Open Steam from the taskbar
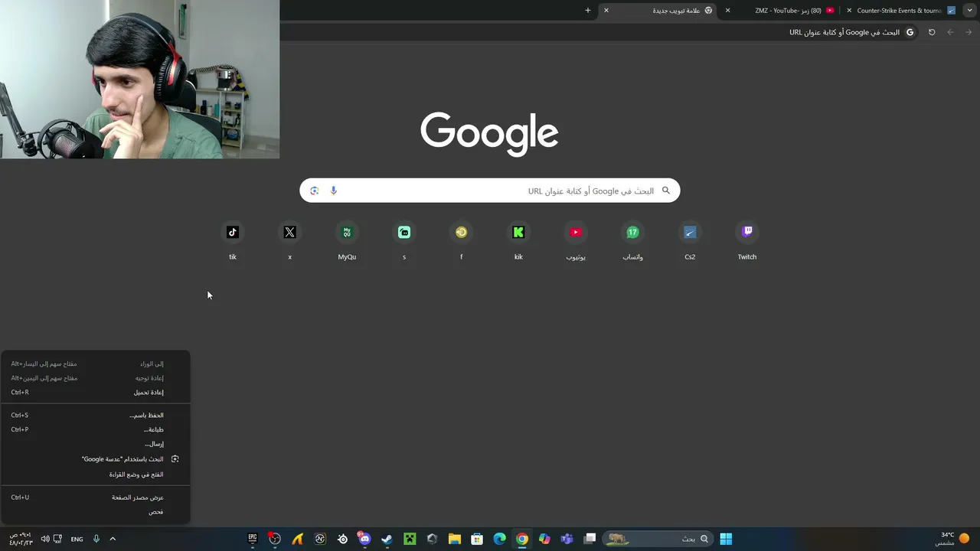The height and width of the screenshot is (551, 980). point(387,539)
